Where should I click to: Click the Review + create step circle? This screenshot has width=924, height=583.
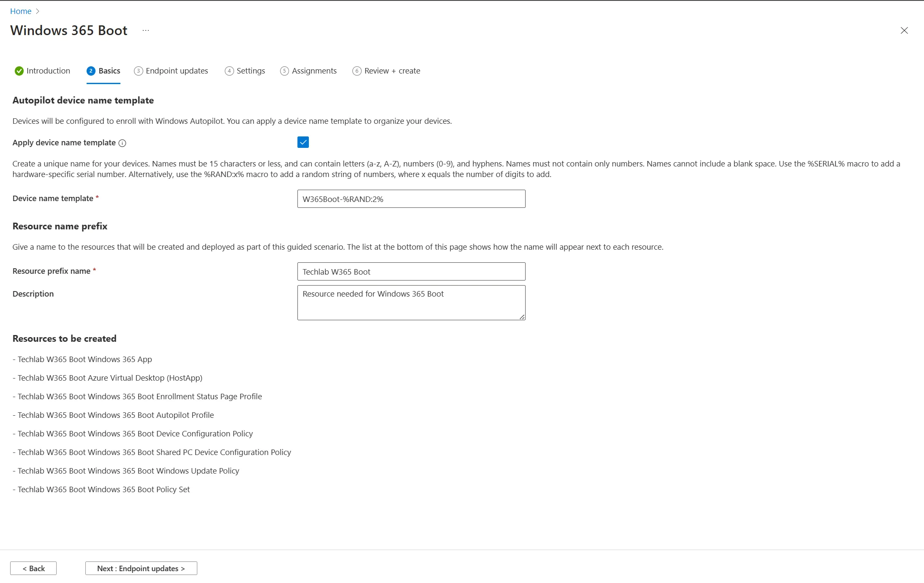pyautogui.click(x=357, y=71)
